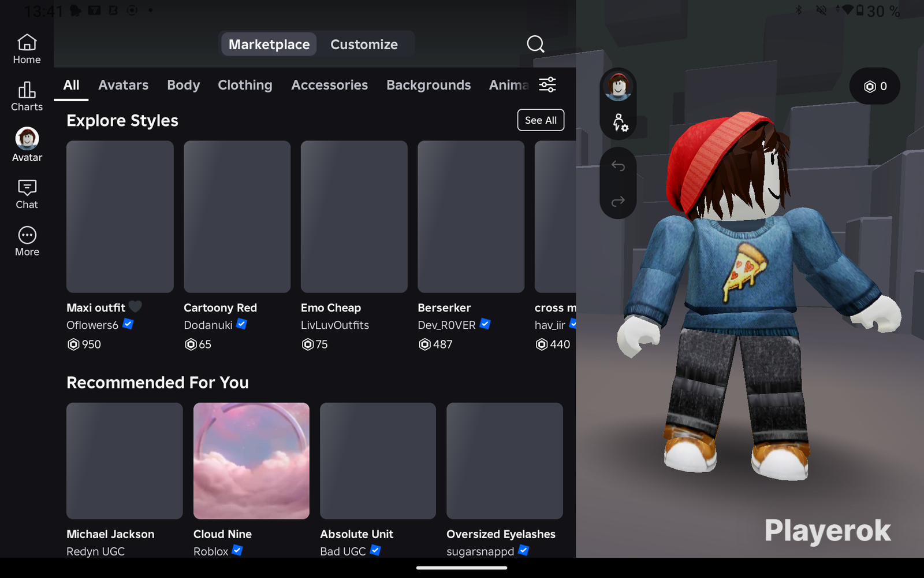Open the Body category tab

coord(183,85)
